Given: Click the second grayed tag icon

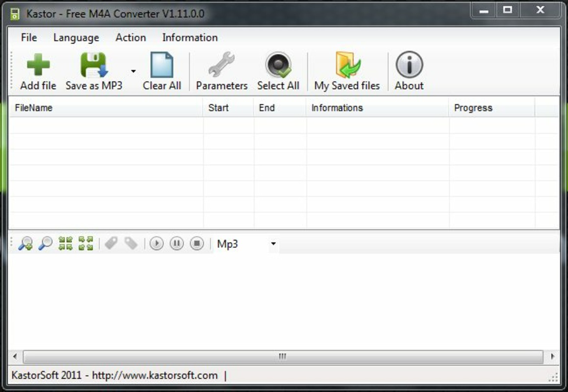Looking at the screenshot, I should pos(131,243).
